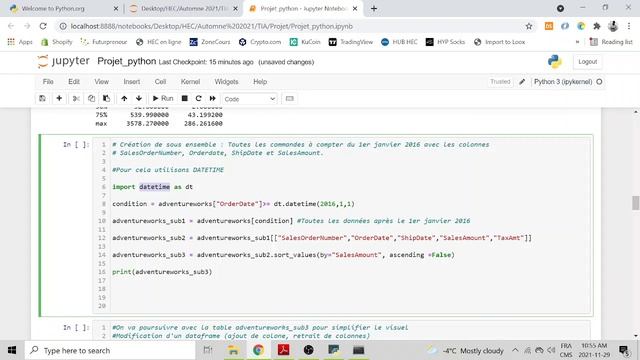The width and height of the screenshot is (640, 360).
Task: Rename the notebook title Projet_python
Action: pyautogui.click(x=127, y=61)
